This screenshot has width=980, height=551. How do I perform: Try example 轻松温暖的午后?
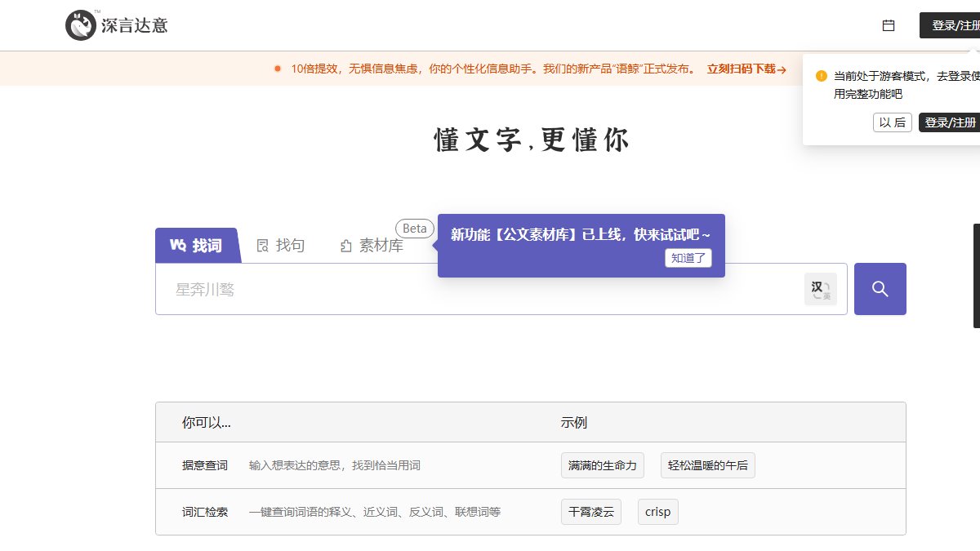707,465
